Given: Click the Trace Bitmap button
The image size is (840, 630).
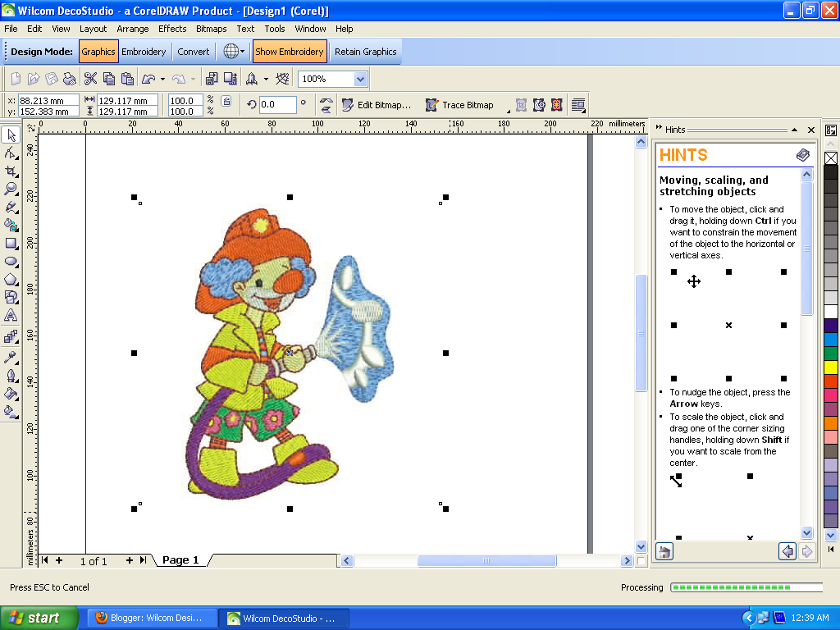Looking at the screenshot, I should (x=459, y=105).
